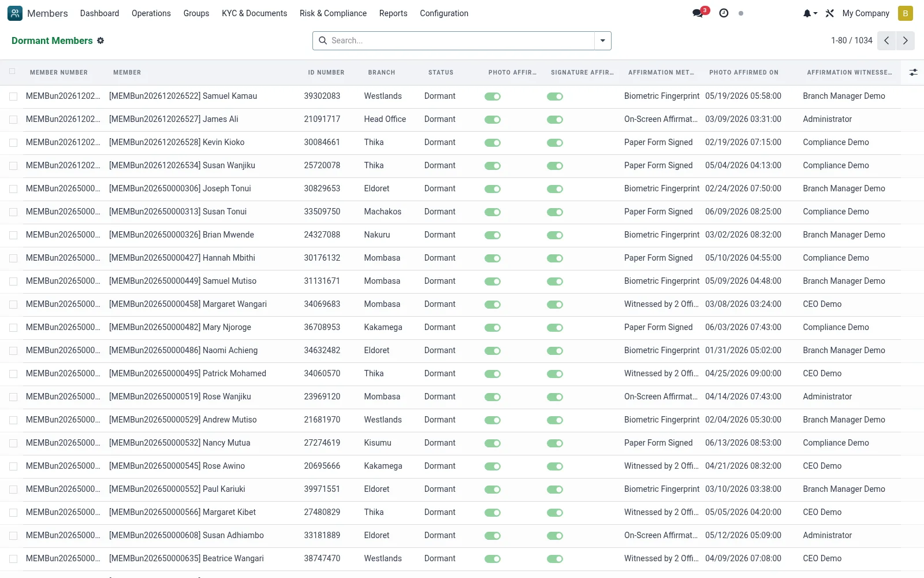Click the yellow B user avatar
The height and width of the screenshot is (578, 924).
(905, 13)
